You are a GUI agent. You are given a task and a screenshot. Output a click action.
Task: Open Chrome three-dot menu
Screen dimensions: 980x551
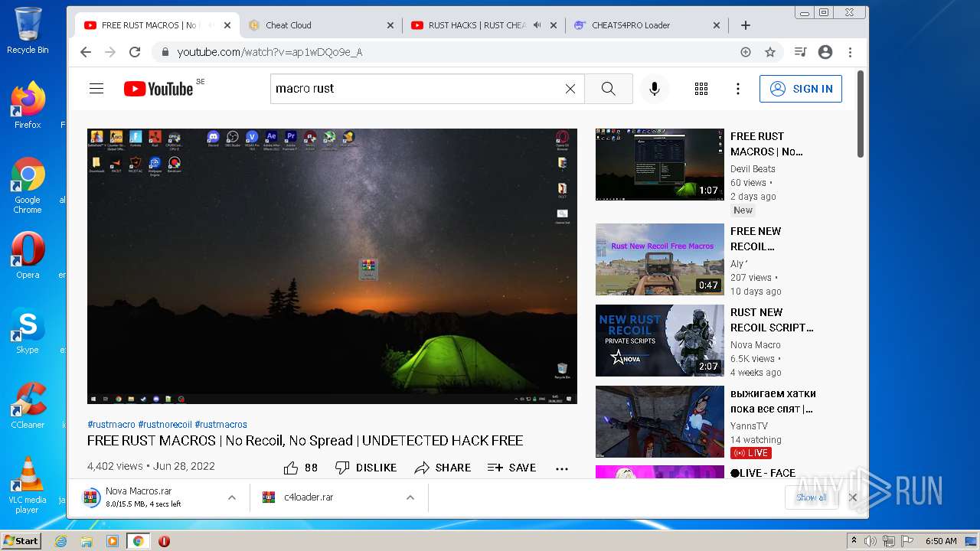click(850, 52)
